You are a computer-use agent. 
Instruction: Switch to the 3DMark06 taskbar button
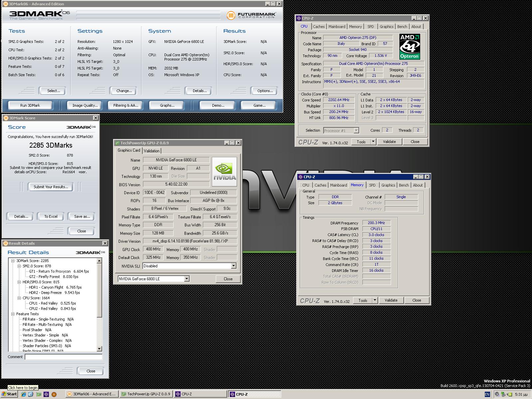coord(91,394)
